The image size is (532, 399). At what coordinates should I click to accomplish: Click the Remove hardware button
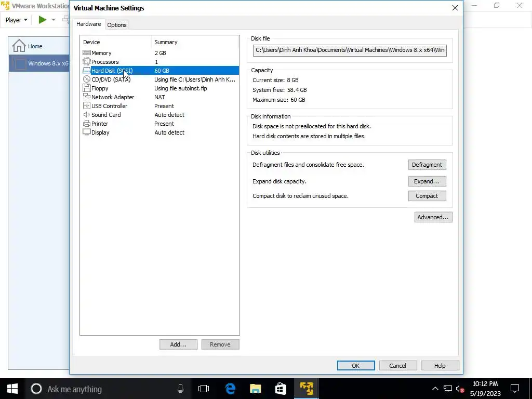tap(220, 344)
